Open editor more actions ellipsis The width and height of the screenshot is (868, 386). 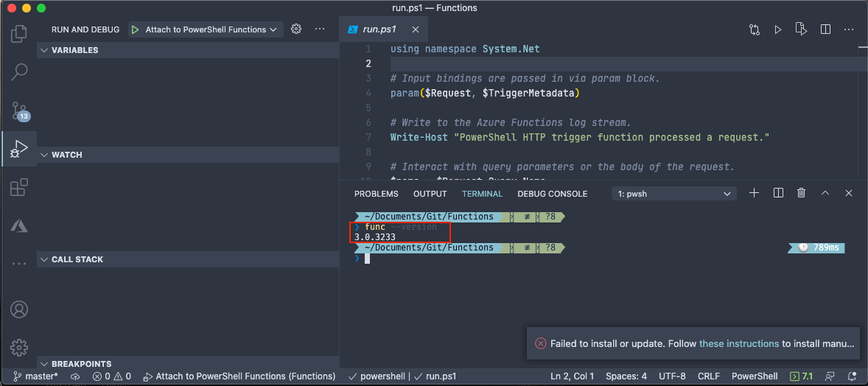tap(849, 29)
